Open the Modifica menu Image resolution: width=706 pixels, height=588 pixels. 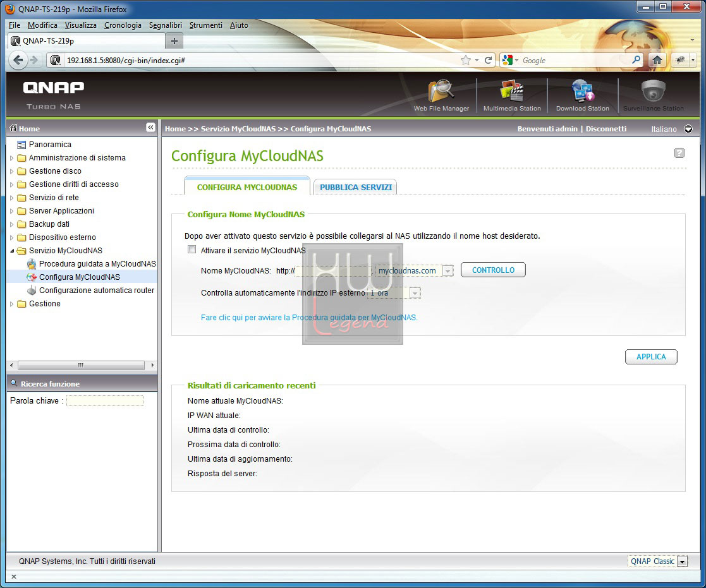pyautogui.click(x=42, y=25)
